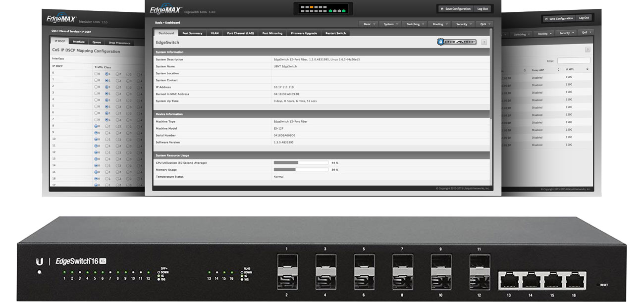Viewport: 644px width, 302px height.
Task: Open the Security dropdown in the right window
Action: coord(567,33)
